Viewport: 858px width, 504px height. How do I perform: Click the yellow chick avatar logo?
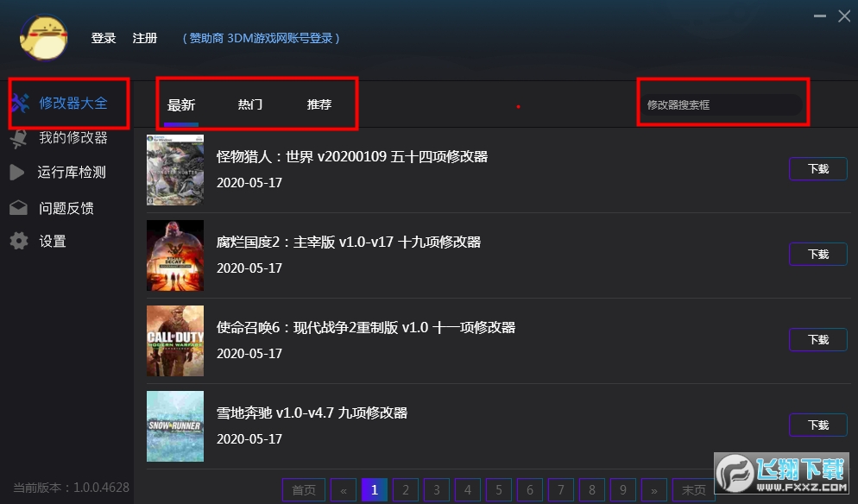point(44,38)
